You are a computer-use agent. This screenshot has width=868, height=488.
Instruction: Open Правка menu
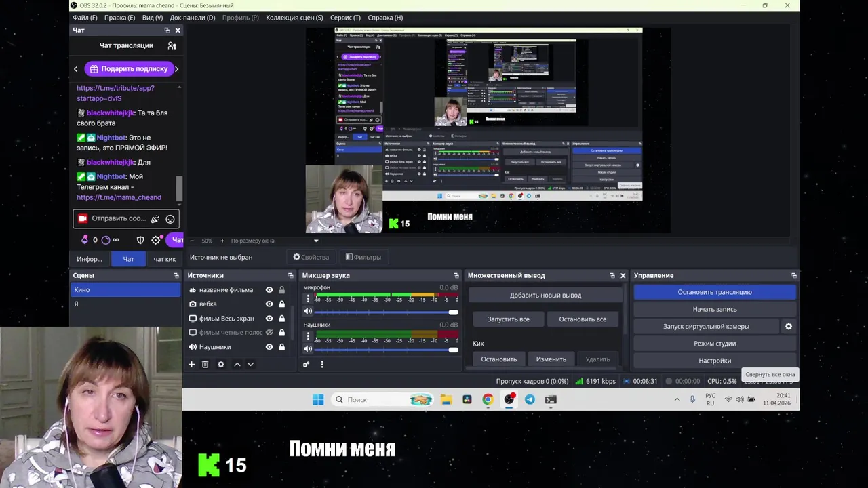click(120, 18)
